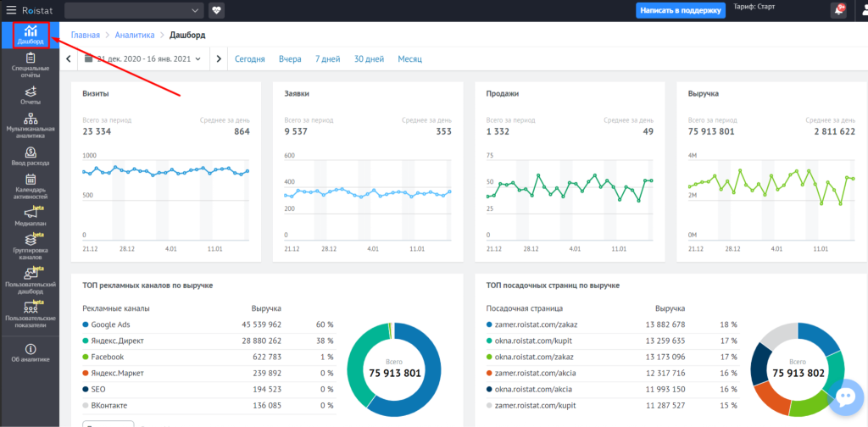
Task: Open Медиаплан beta sidebar item
Action: (x=31, y=216)
